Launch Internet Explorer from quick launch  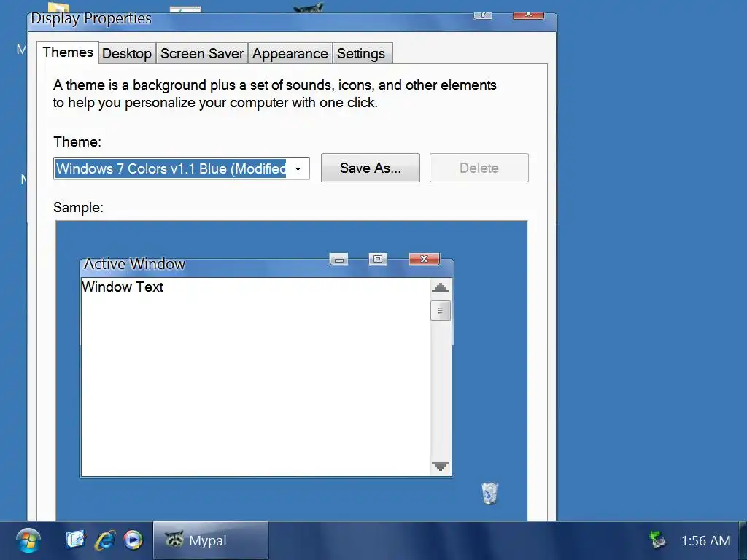click(x=105, y=540)
